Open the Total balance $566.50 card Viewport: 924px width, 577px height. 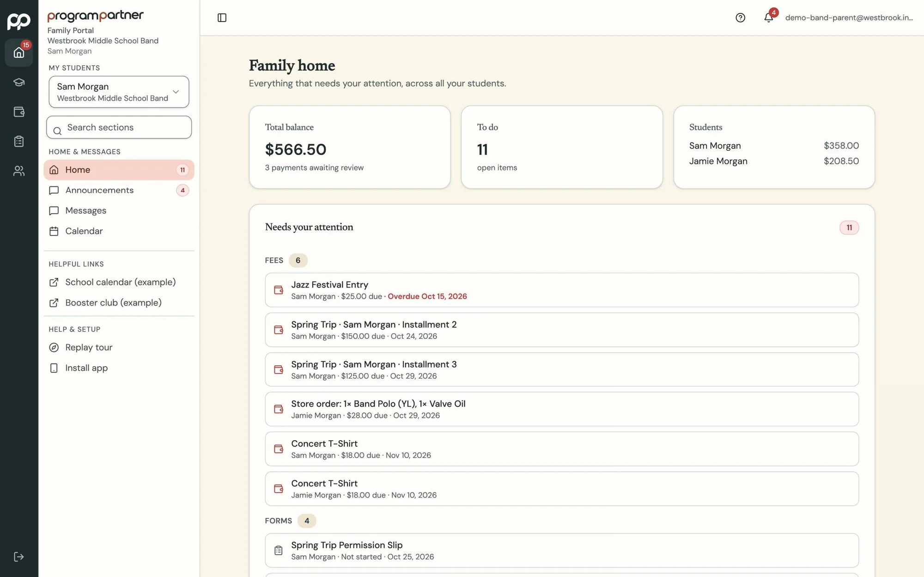pyautogui.click(x=350, y=147)
